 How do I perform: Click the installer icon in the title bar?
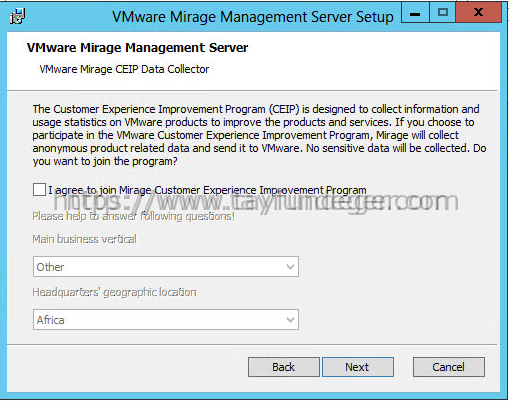coord(17,16)
